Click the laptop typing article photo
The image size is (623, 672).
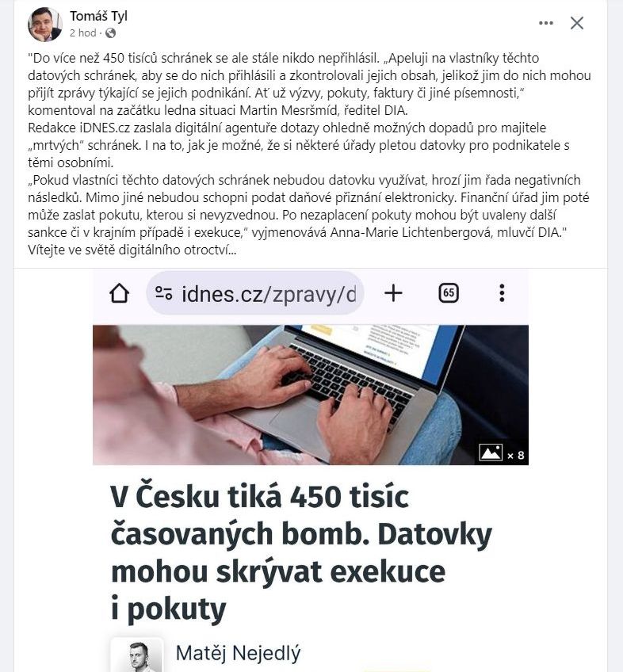pos(311,395)
